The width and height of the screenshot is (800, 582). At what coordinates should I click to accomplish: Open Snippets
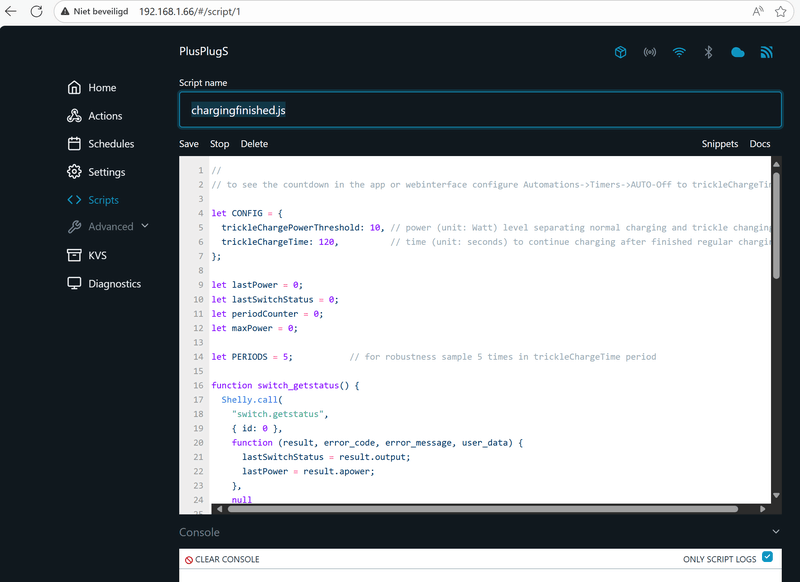tap(719, 144)
